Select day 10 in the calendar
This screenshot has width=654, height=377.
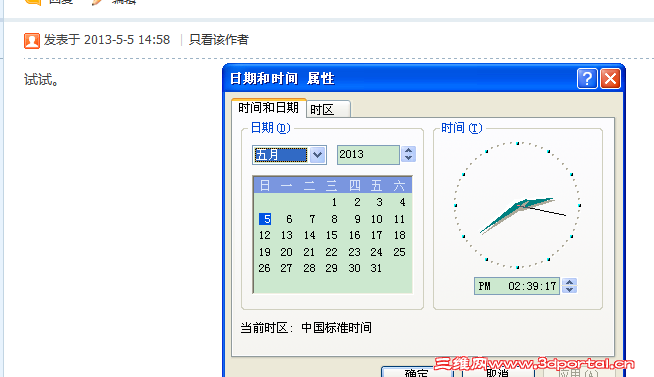coord(377,219)
